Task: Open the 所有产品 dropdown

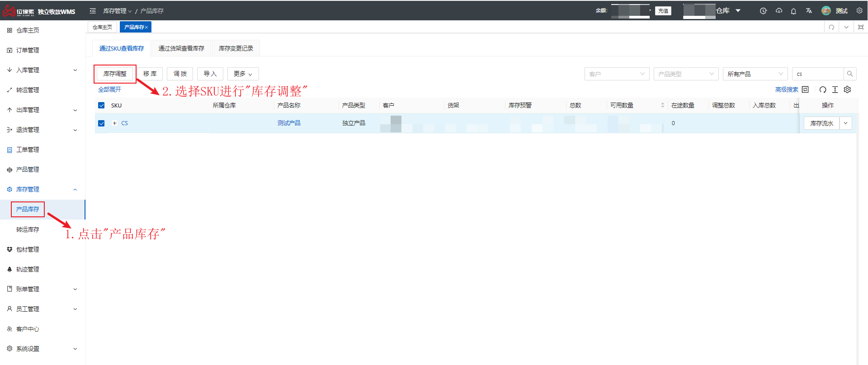Action: pos(755,74)
